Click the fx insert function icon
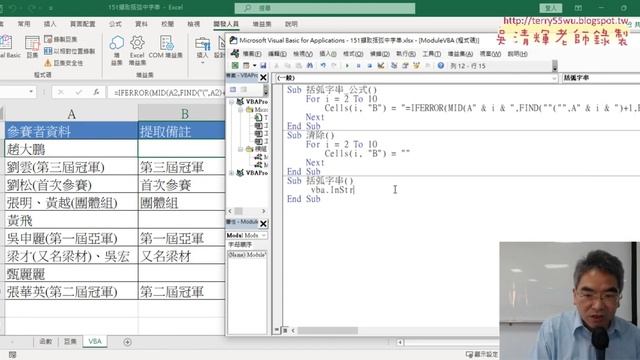The height and width of the screenshot is (360, 640). pos(96,93)
